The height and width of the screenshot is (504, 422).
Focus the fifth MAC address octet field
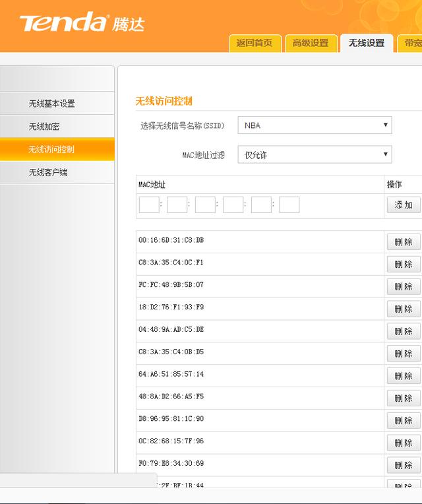point(261,205)
